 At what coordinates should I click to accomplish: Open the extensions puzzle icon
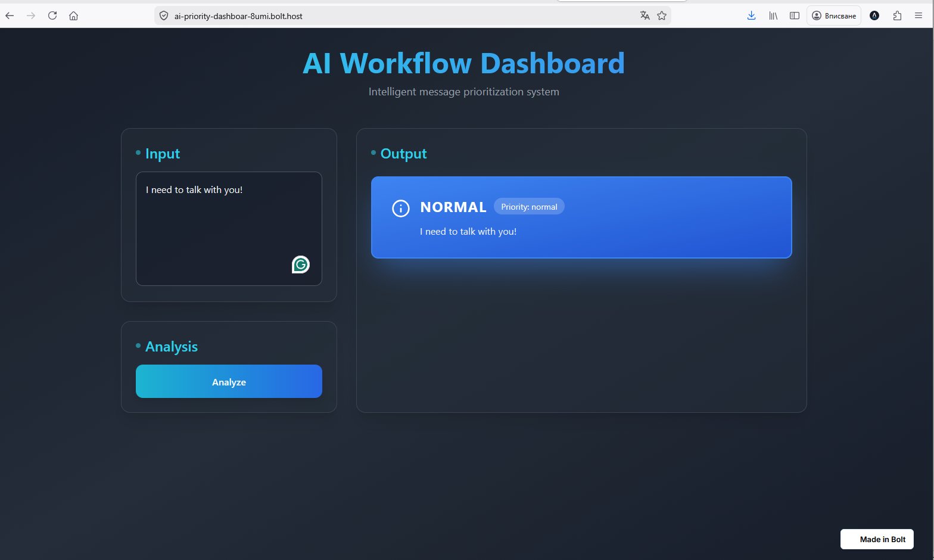(x=897, y=15)
